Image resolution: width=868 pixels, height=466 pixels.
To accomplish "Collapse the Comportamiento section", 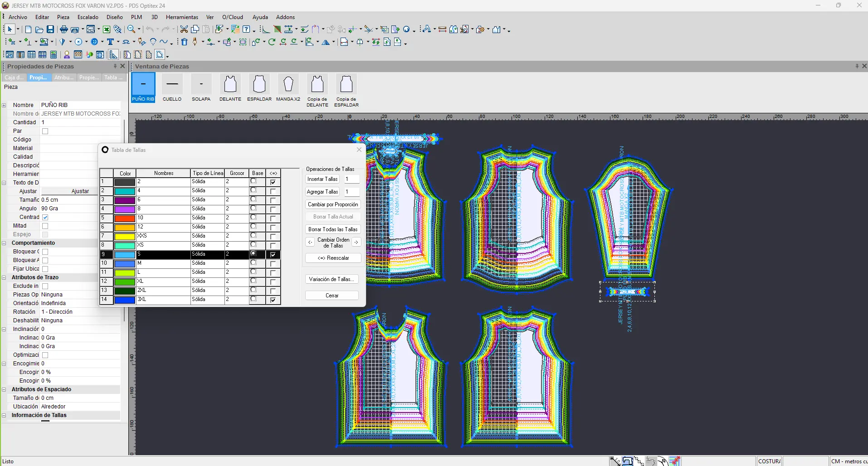I will click(x=4, y=243).
